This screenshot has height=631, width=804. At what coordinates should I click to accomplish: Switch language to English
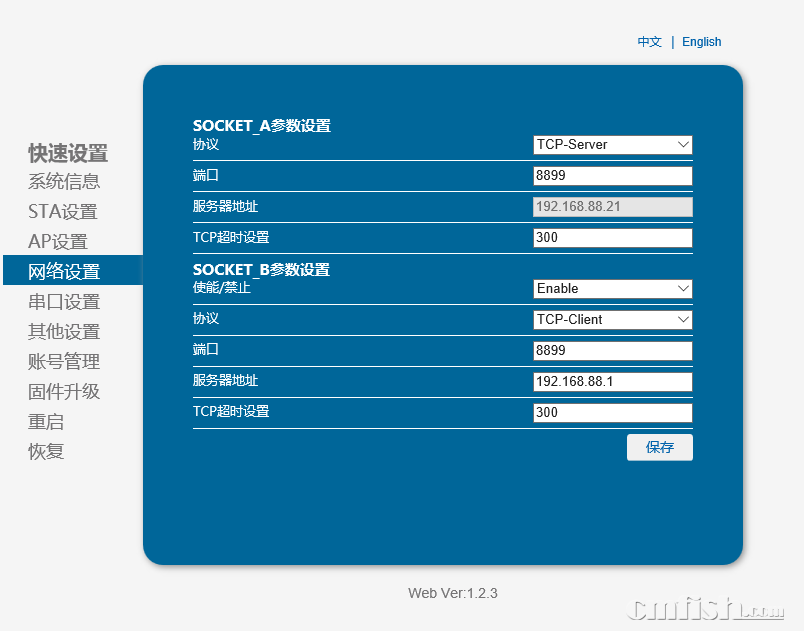tap(701, 42)
